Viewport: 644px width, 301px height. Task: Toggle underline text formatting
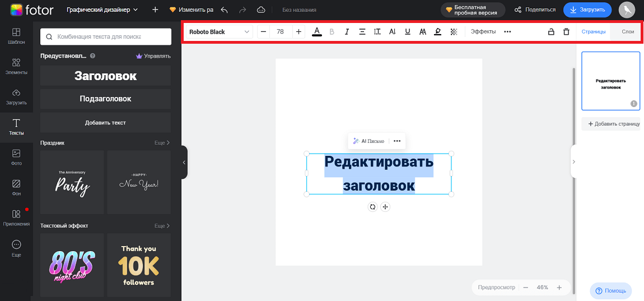[407, 32]
